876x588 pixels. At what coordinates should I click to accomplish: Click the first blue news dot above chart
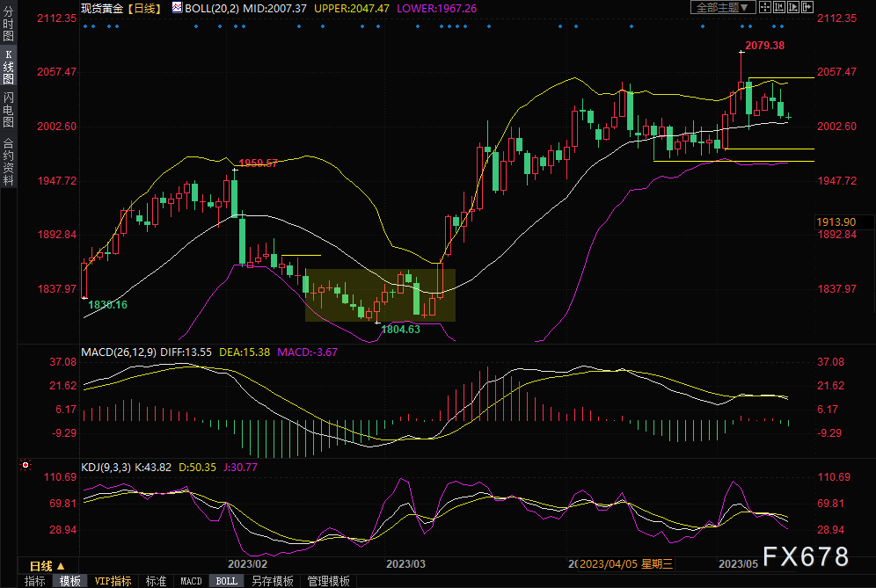pos(84,26)
